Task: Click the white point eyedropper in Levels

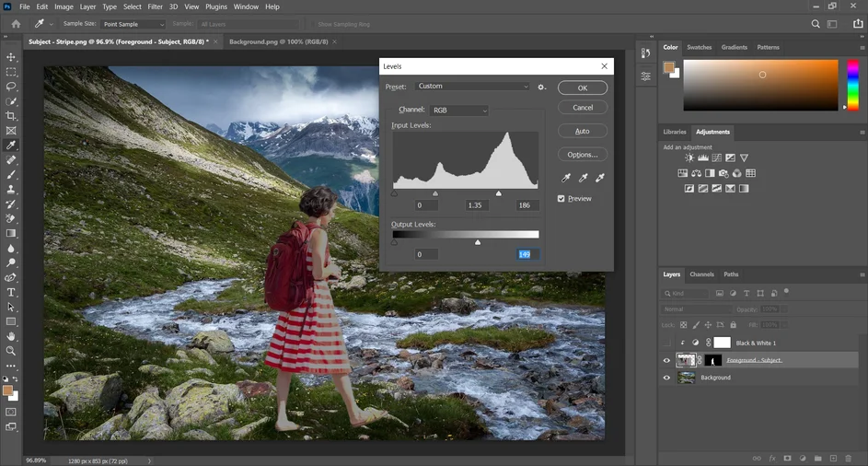Action: [600, 178]
